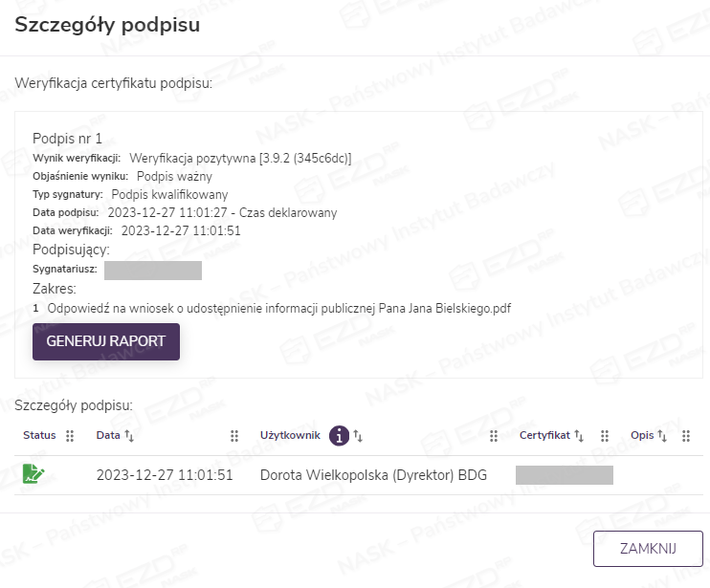Sort the table by Opis column
Screen dimensions: 710x588
tap(661, 436)
